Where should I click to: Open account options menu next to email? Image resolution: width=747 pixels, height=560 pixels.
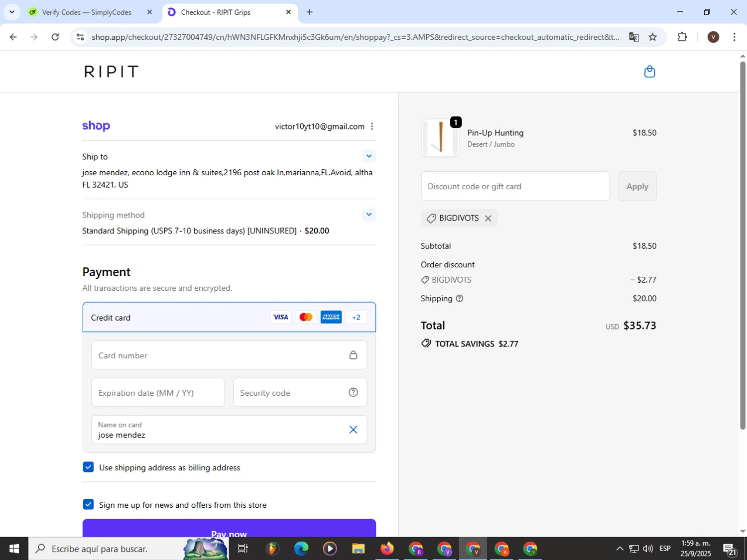pos(372,126)
